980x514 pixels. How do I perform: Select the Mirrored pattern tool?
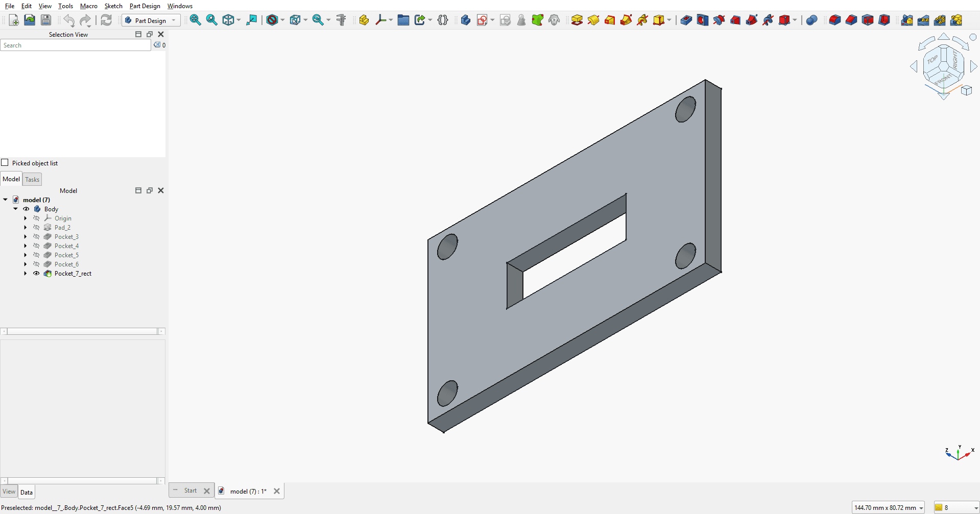(907, 20)
